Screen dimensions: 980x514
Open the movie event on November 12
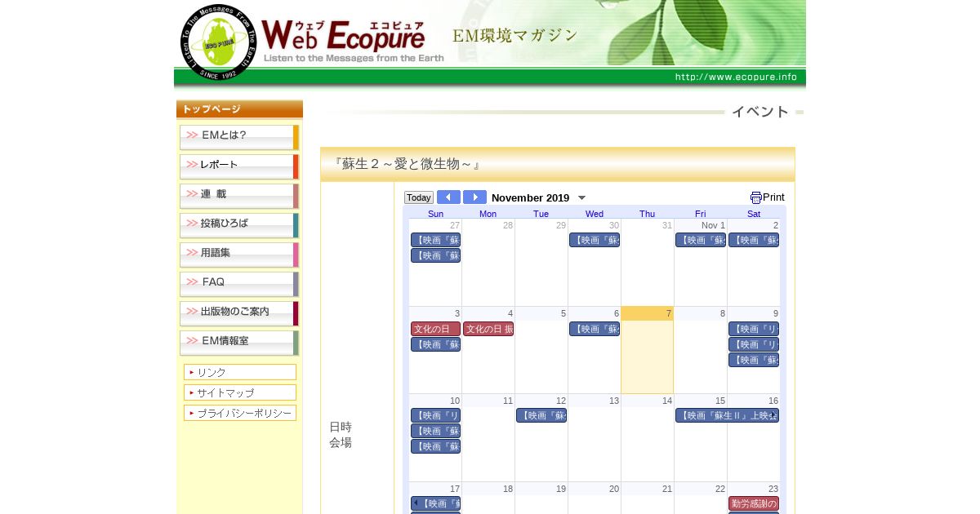click(541, 415)
